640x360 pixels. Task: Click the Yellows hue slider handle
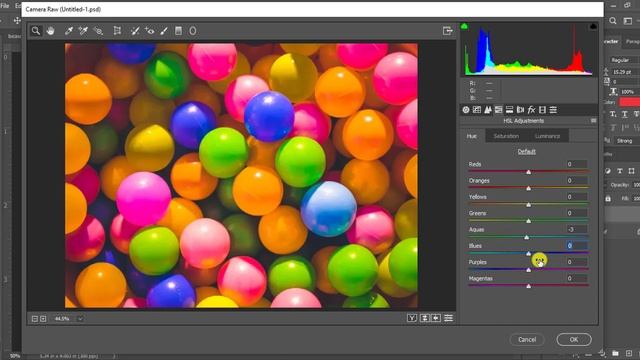coord(529,204)
